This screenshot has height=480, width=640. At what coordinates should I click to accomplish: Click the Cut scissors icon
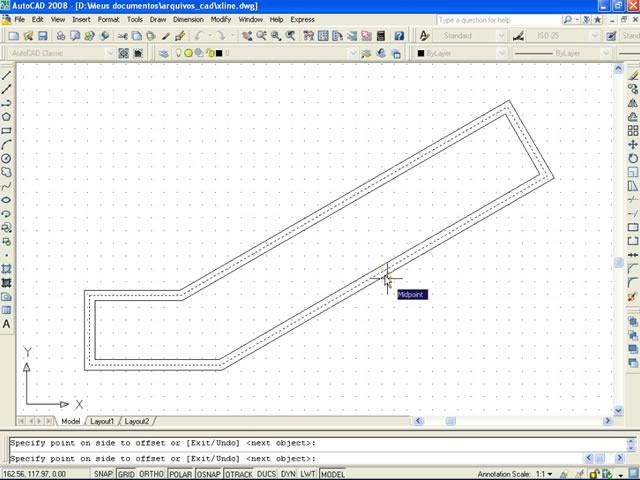(122, 36)
